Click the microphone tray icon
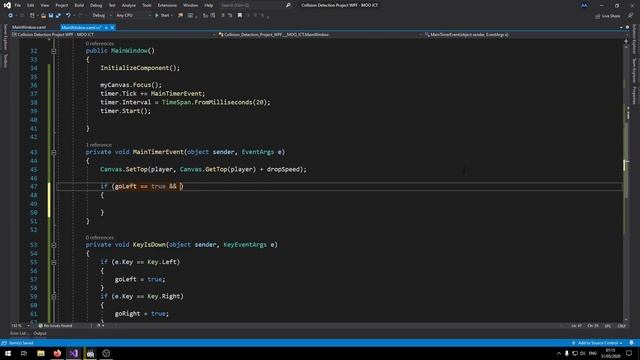 pos(567,353)
